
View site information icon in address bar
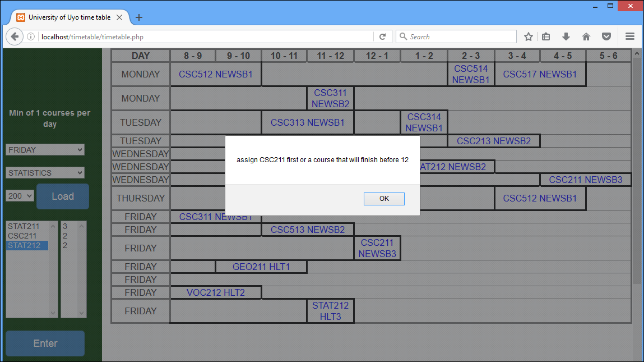pos(31,37)
